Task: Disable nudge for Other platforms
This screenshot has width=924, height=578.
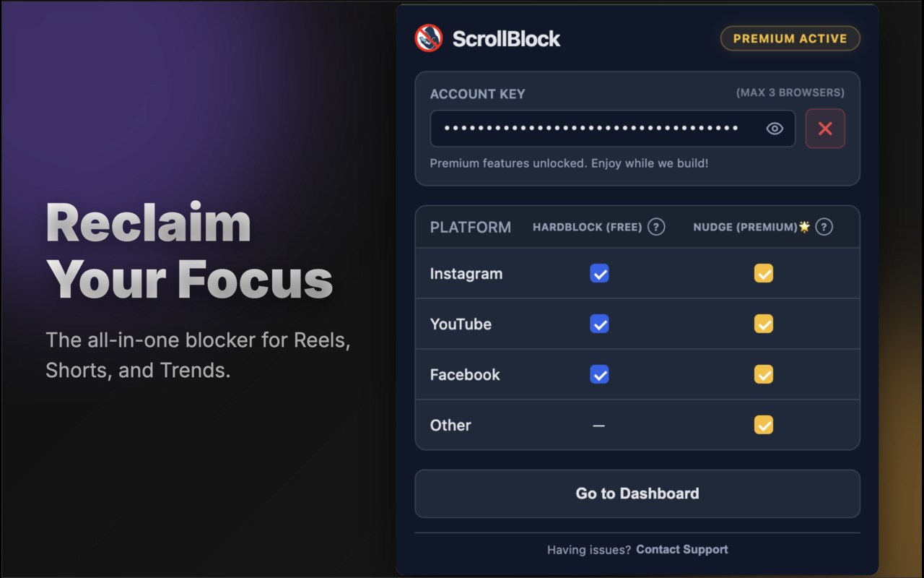Action: (763, 425)
